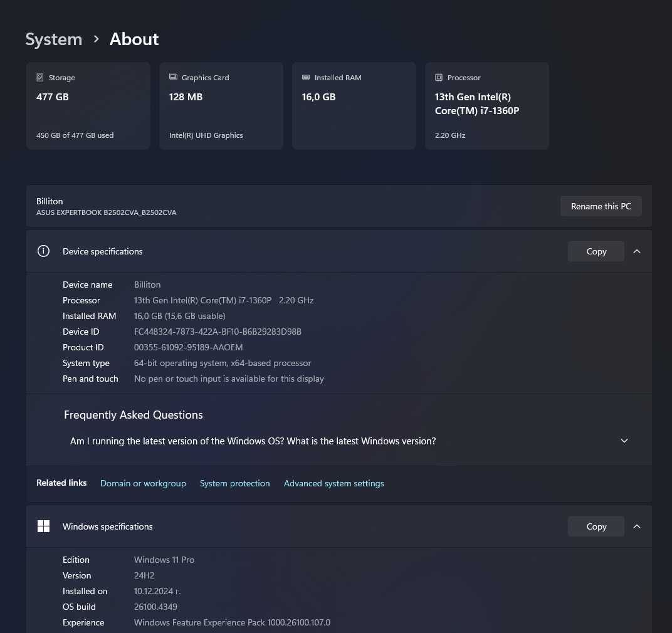Select Version value 24H2
This screenshot has height=633, width=672.
[144, 575]
